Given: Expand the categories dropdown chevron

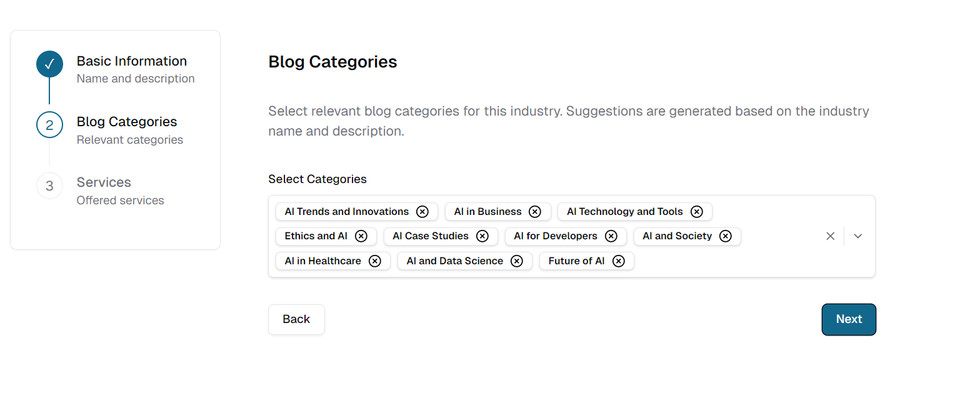Looking at the screenshot, I should (x=858, y=236).
